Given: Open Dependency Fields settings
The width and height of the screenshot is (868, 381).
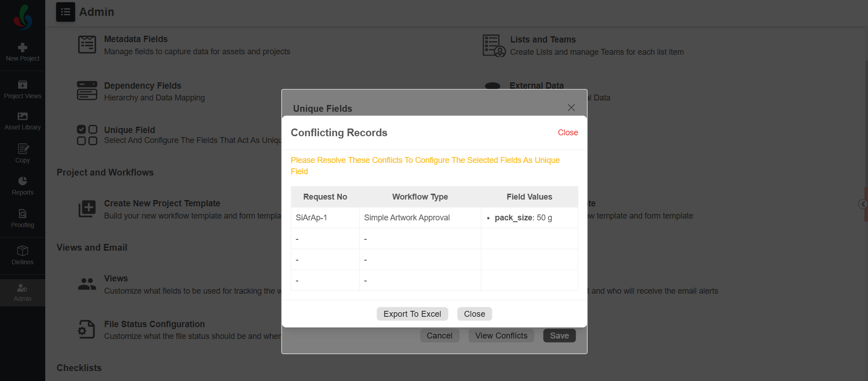Looking at the screenshot, I should 143,86.
